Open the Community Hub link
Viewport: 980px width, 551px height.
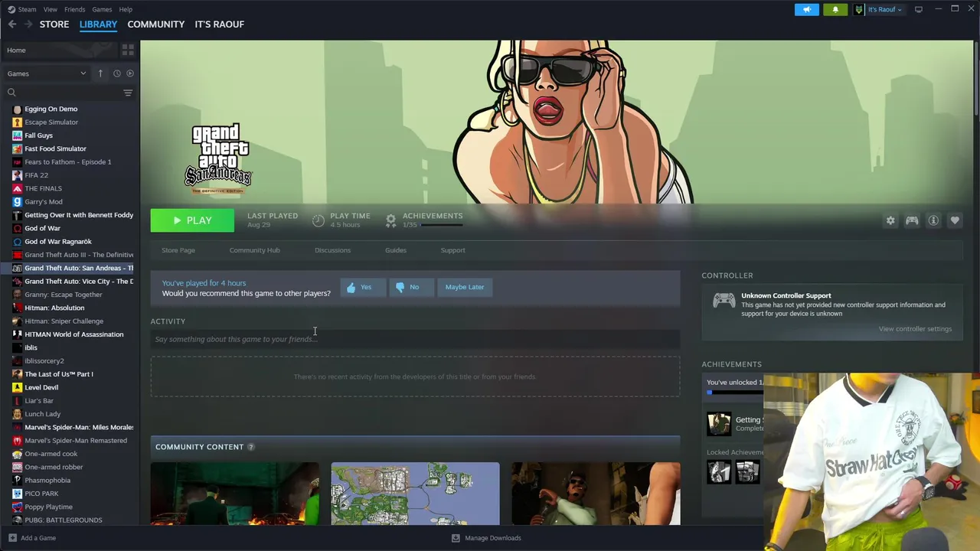point(254,250)
